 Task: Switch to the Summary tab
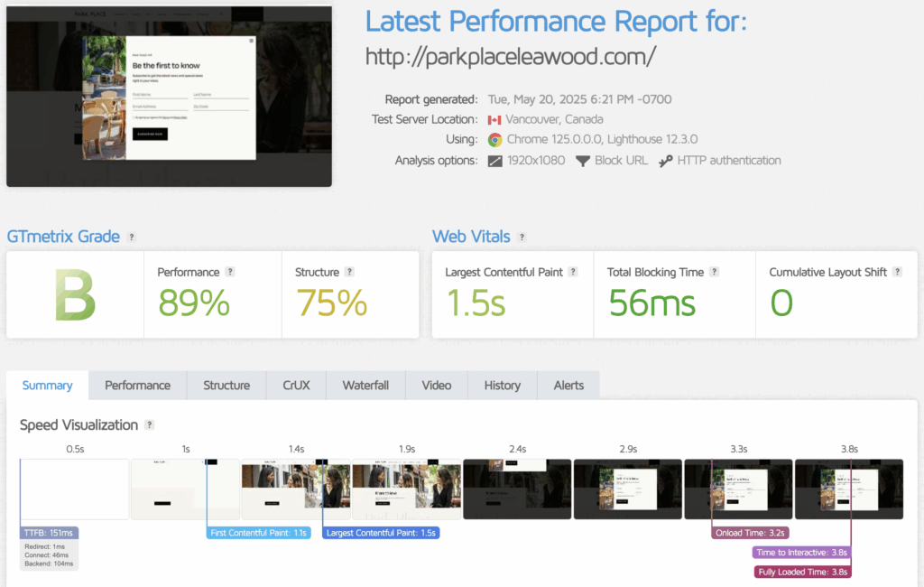(48, 386)
